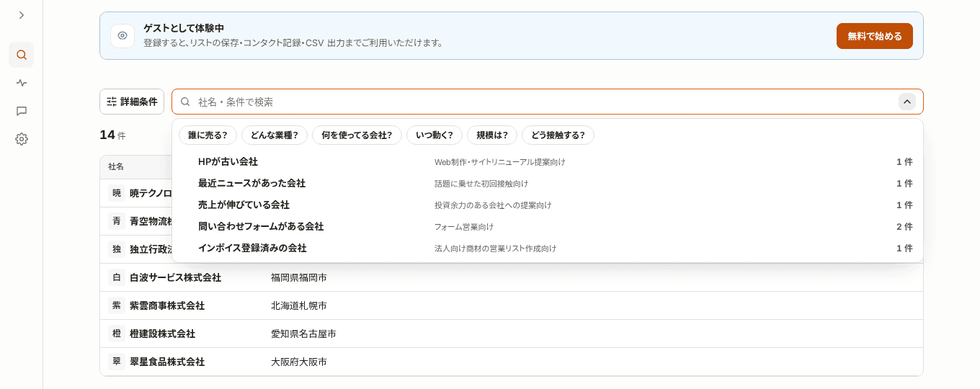Viewport: 980px width, 389px height.
Task: Select the 何を使ってる会社? chip
Action: [357, 135]
